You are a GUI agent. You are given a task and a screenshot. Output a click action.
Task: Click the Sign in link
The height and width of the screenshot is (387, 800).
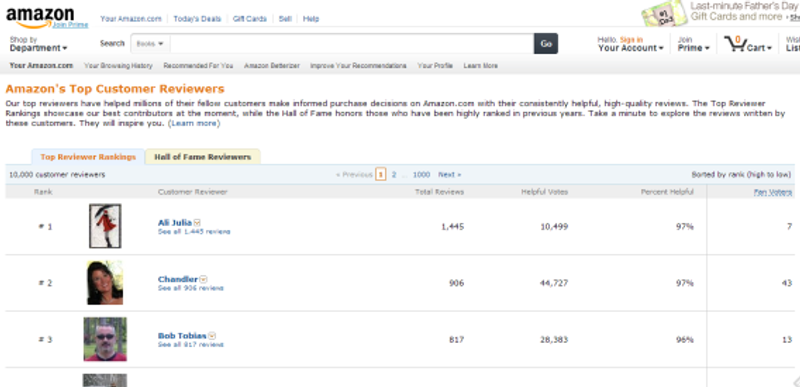point(631,39)
